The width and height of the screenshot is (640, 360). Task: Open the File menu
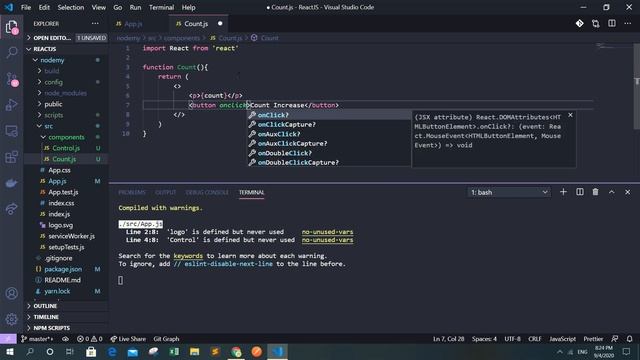click(26, 7)
